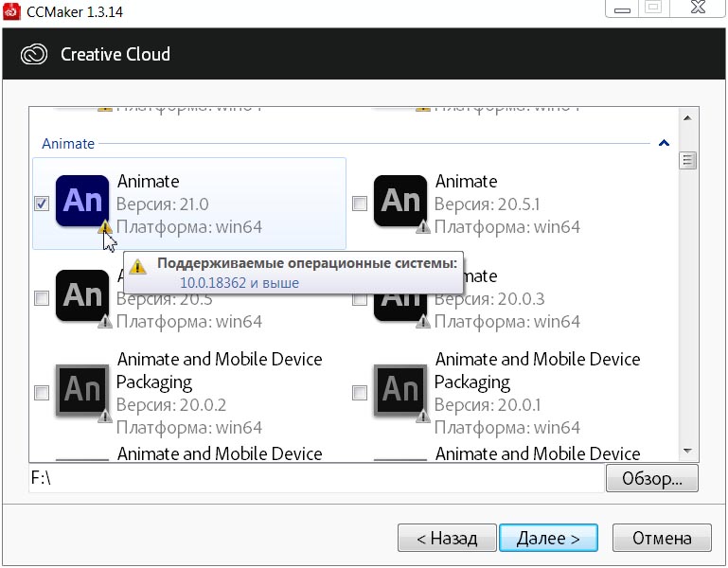Minimize the CCMaker window
The width and height of the screenshot is (728, 568).
click(622, 9)
